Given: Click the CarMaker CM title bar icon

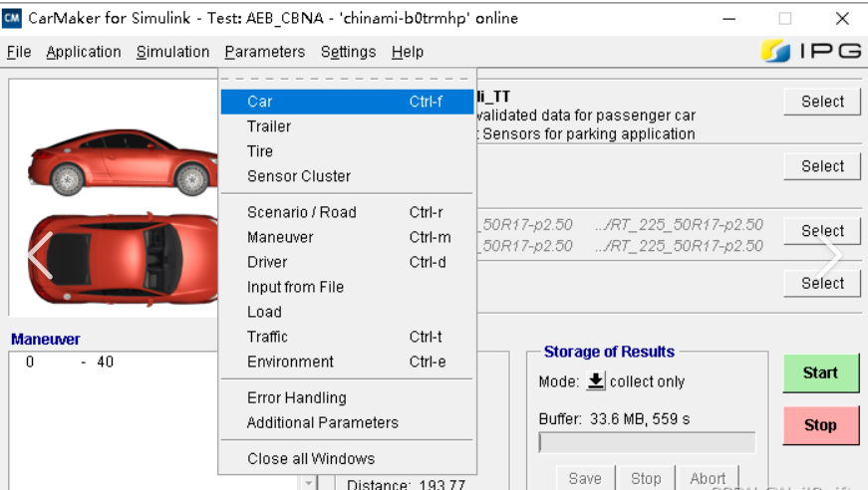Looking at the screenshot, I should click(x=12, y=18).
